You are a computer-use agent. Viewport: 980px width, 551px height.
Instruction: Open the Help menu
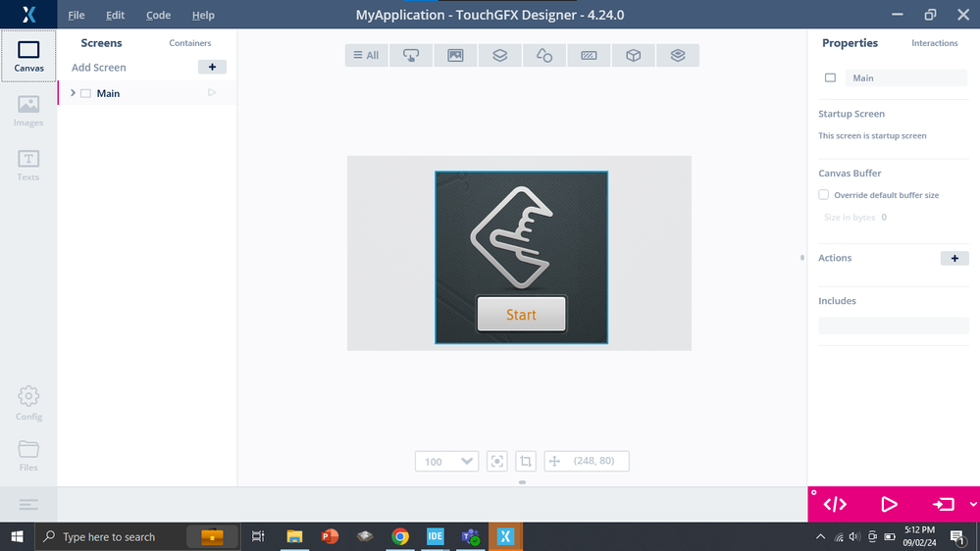(x=203, y=15)
